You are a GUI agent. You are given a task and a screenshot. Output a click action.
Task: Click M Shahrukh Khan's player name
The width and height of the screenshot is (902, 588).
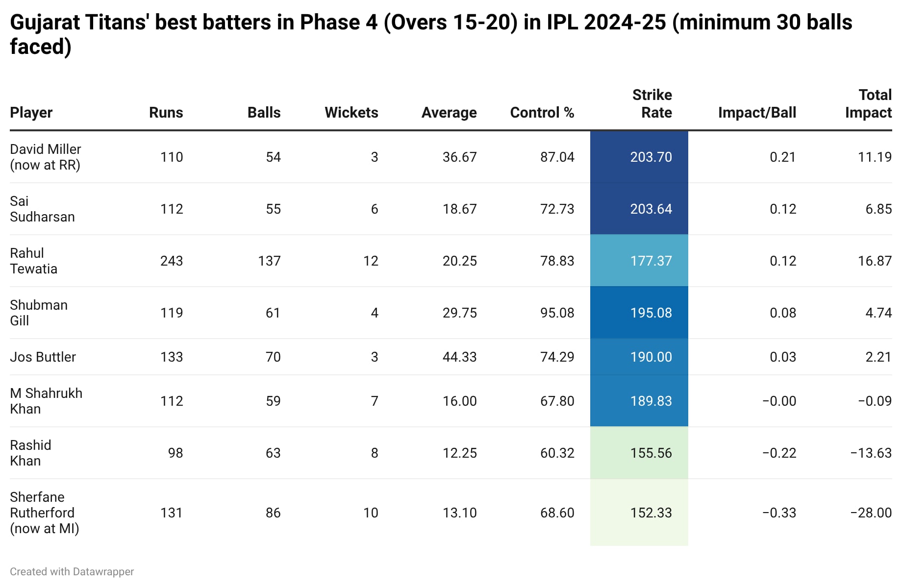click(46, 401)
